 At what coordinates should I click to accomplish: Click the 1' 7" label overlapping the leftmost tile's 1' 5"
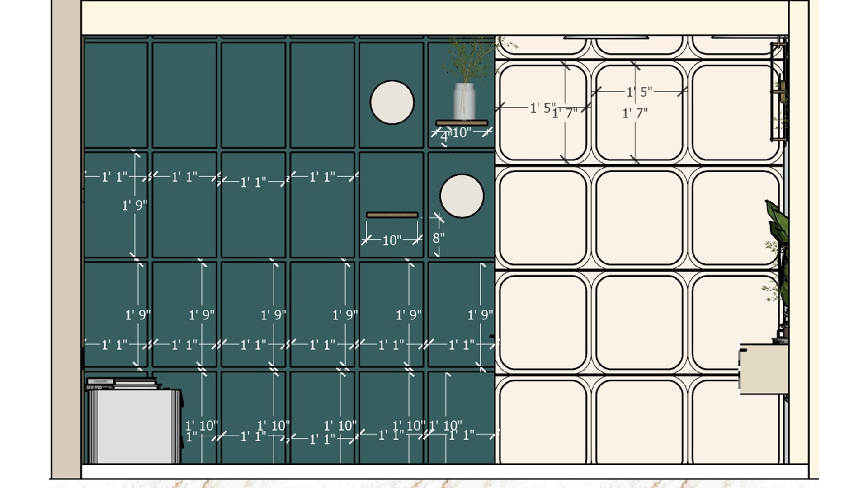tap(565, 113)
